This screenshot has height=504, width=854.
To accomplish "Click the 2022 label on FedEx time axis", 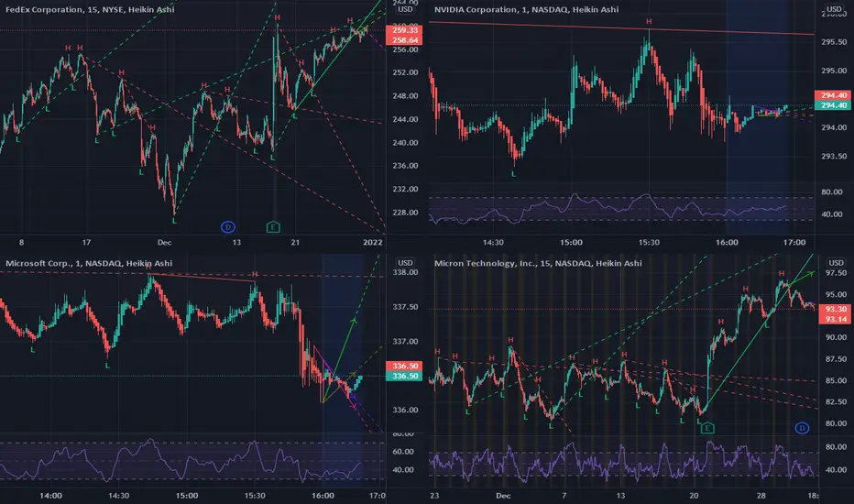I will (373, 243).
